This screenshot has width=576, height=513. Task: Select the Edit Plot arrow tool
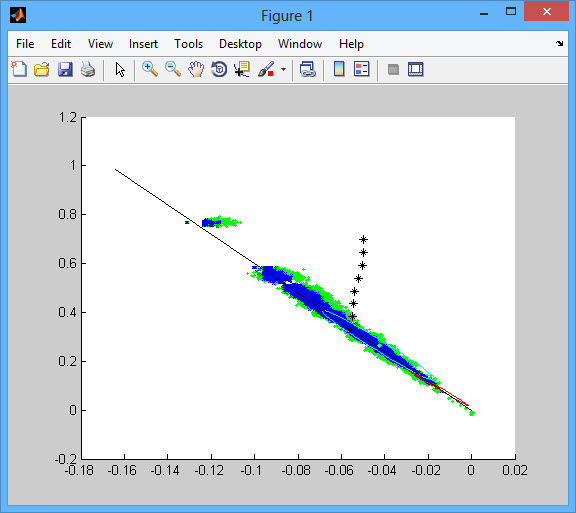pos(120,69)
